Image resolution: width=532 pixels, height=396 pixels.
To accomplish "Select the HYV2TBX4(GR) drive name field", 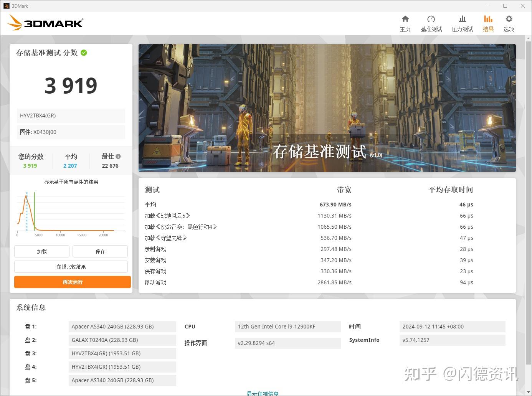I will [x=71, y=115].
